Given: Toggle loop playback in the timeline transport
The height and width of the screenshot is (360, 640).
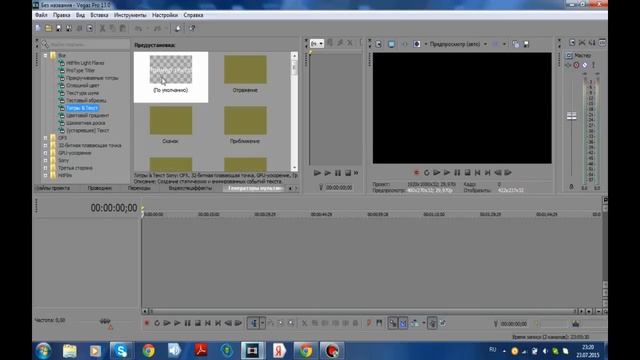Looking at the screenshot, I should (157, 323).
